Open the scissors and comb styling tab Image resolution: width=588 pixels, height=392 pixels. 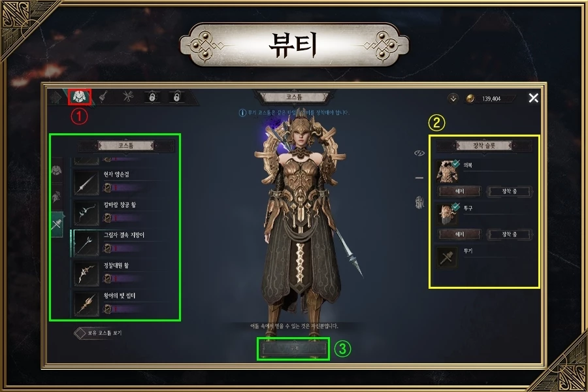click(x=128, y=97)
